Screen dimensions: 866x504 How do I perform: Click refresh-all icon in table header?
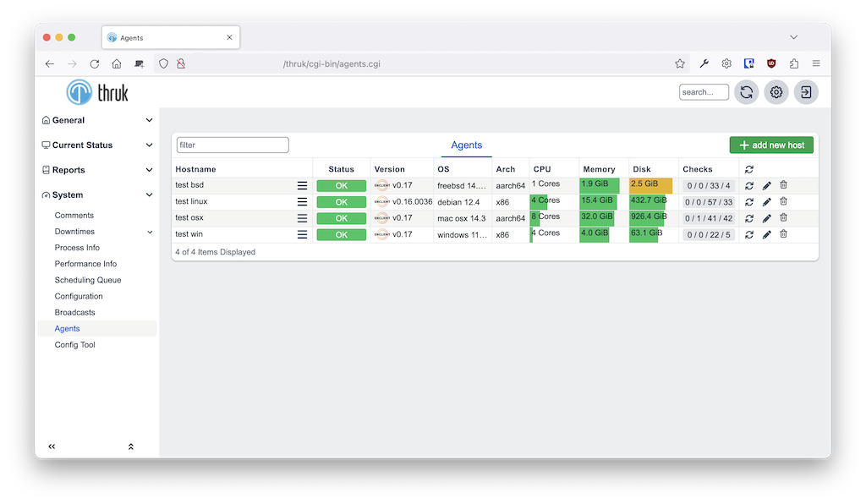(x=749, y=169)
